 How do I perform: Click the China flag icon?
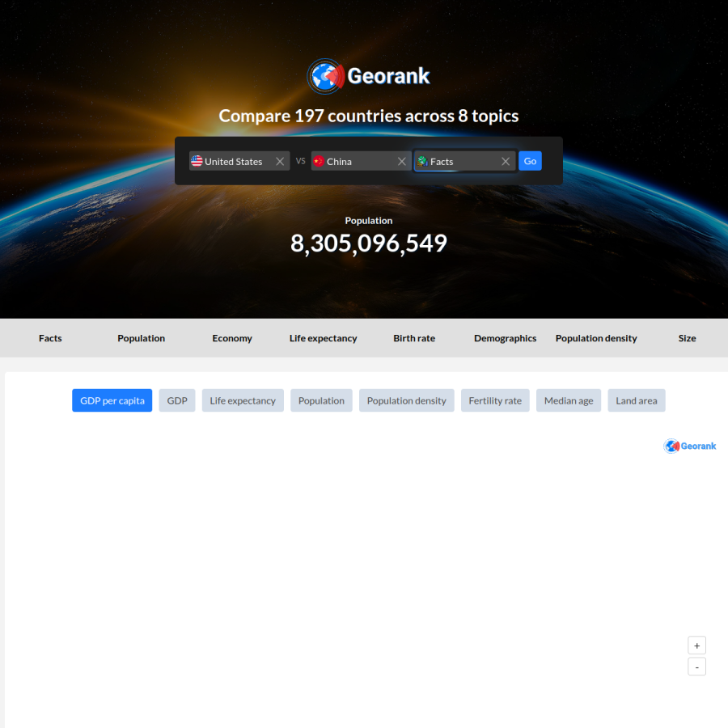(x=319, y=161)
